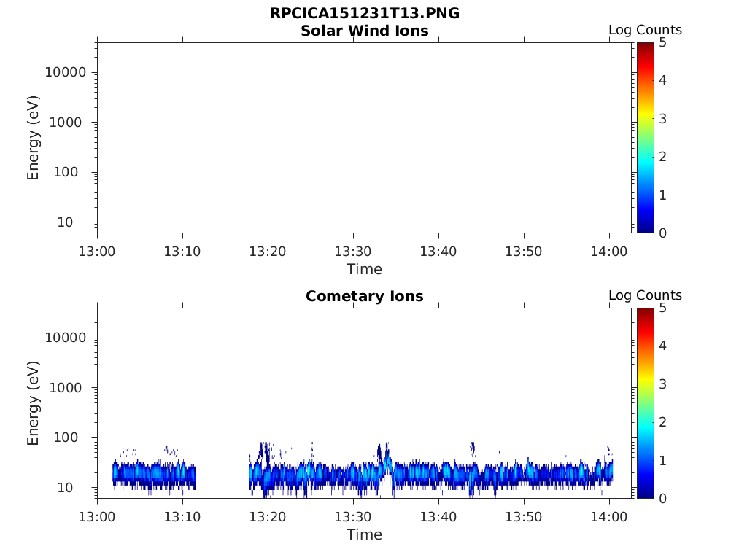Click the 0 label on Solar Wind colorbar

pos(662,233)
